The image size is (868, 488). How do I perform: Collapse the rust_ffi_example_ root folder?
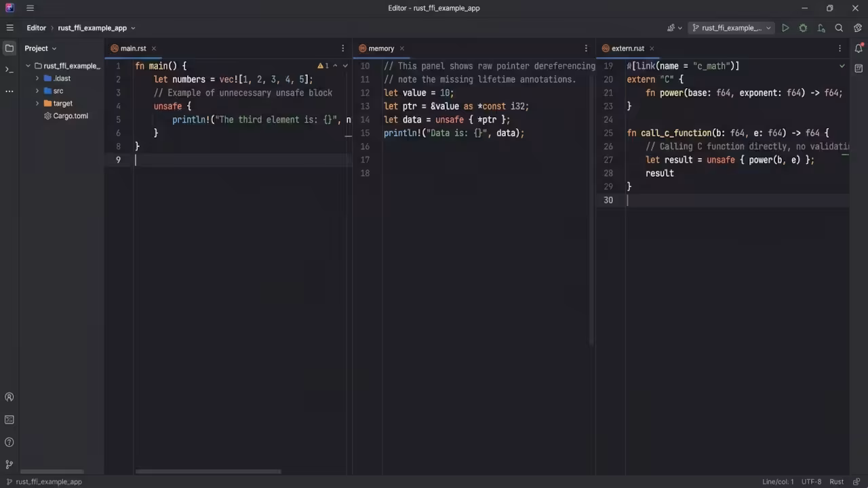[28, 66]
